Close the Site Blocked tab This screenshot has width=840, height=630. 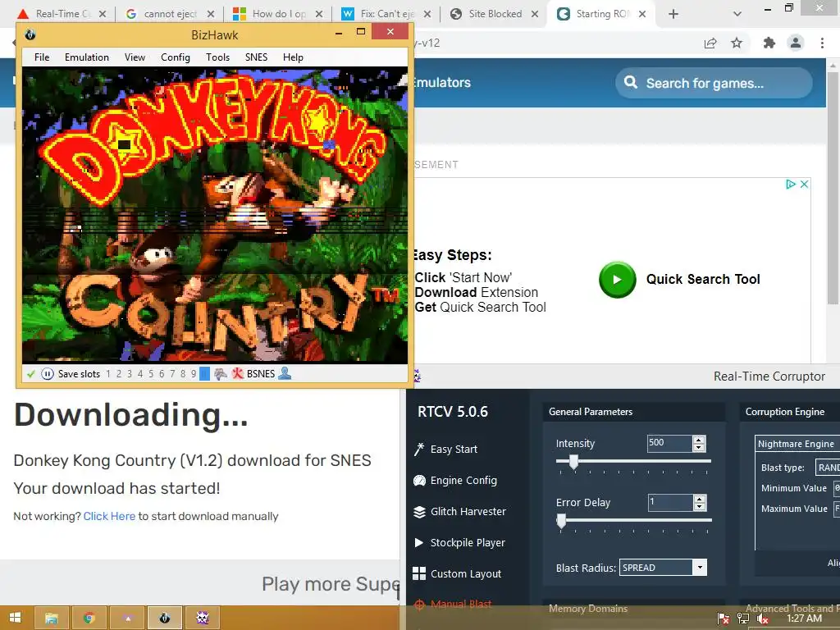tap(535, 14)
